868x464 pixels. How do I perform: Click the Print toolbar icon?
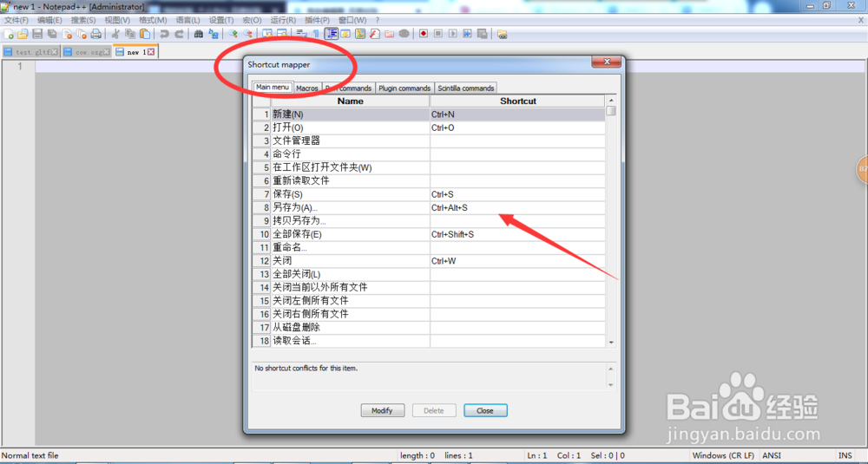coord(95,34)
